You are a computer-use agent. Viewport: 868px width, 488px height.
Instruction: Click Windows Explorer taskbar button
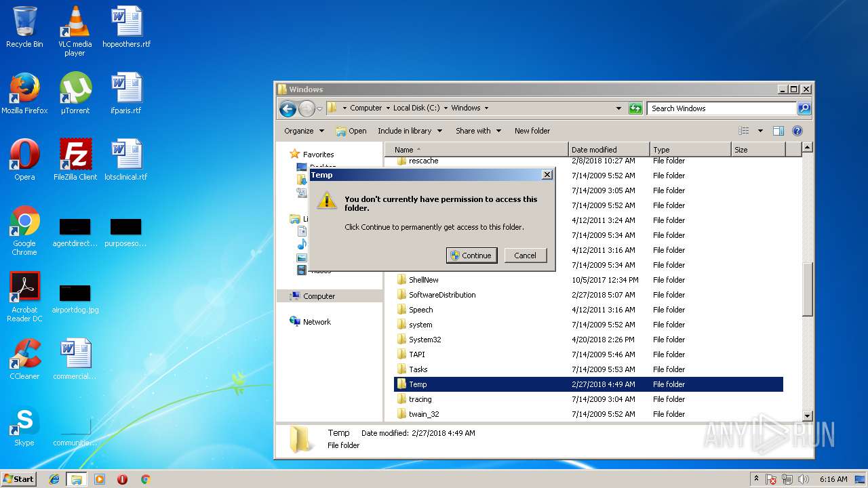pos(77,479)
